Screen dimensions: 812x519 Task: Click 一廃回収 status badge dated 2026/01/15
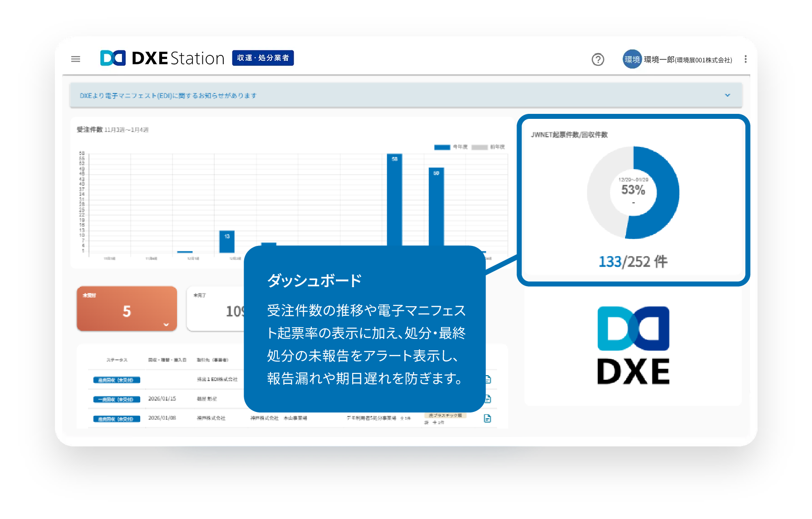tap(117, 400)
